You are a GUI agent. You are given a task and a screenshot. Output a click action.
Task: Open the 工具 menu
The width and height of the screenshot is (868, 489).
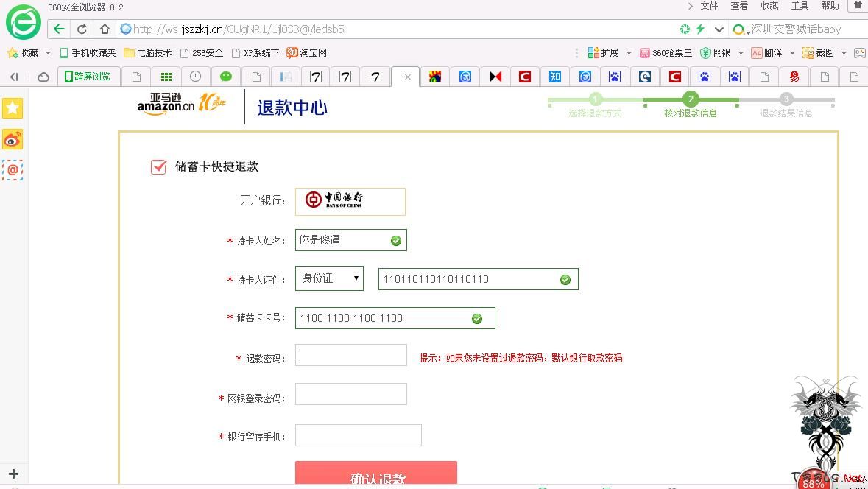coord(800,6)
